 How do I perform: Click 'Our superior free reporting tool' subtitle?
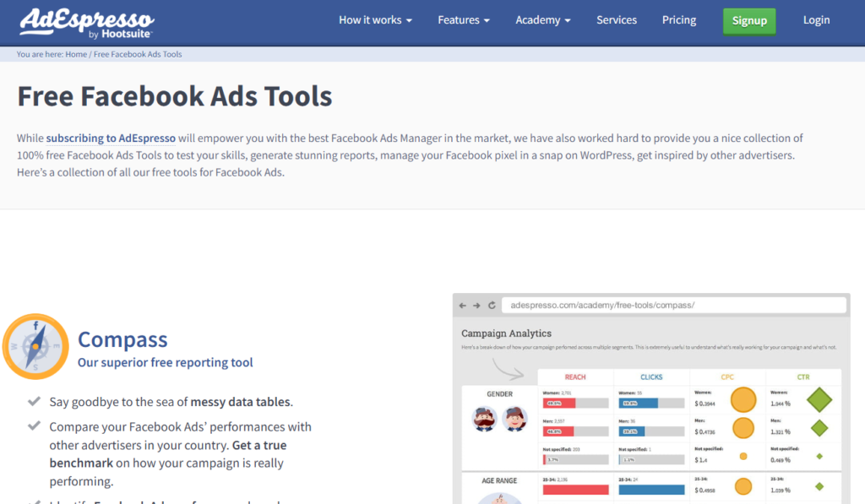tap(165, 362)
